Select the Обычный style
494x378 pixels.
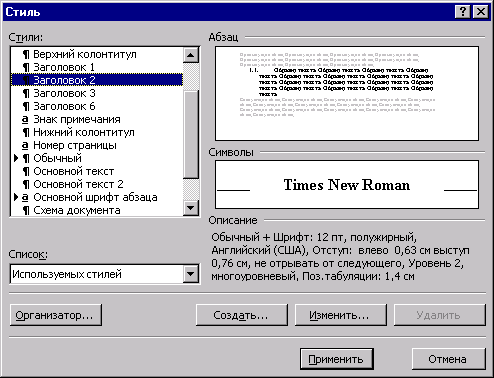[x=97, y=158]
